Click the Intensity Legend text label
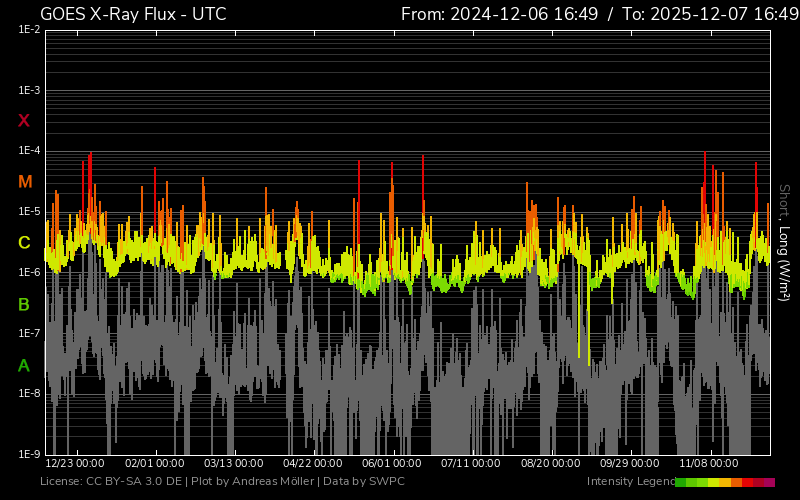 pos(630,482)
